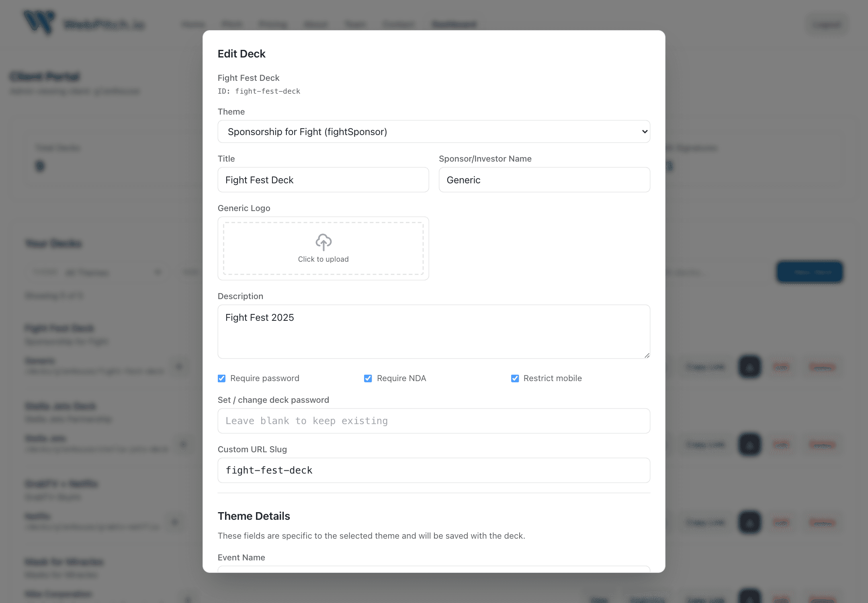868x603 pixels.
Task: Open the Theme dropdown showing Sponsorship for Fight
Action: [434, 131]
